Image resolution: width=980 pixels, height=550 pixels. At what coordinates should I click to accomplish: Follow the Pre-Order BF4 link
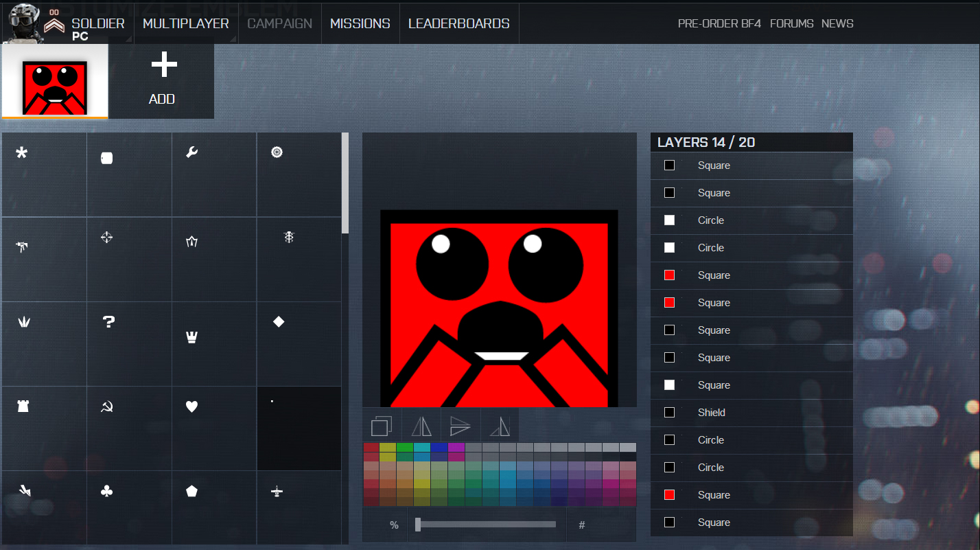[x=721, y=23]
